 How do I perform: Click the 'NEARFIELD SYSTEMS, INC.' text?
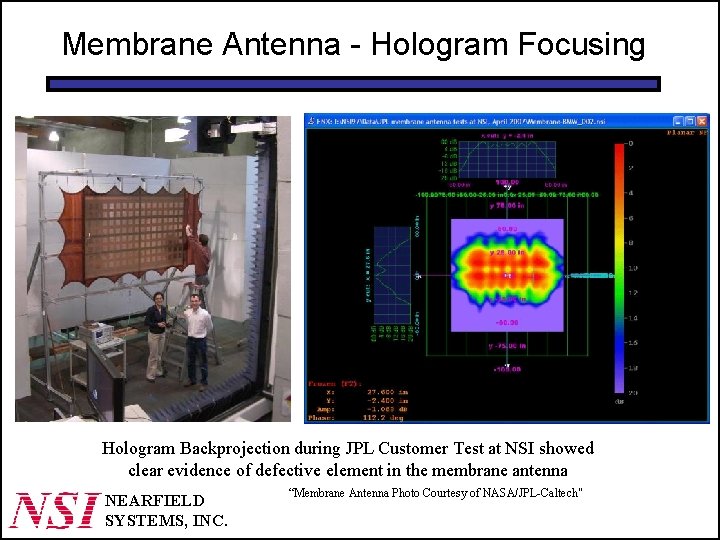tap(166, 511)
